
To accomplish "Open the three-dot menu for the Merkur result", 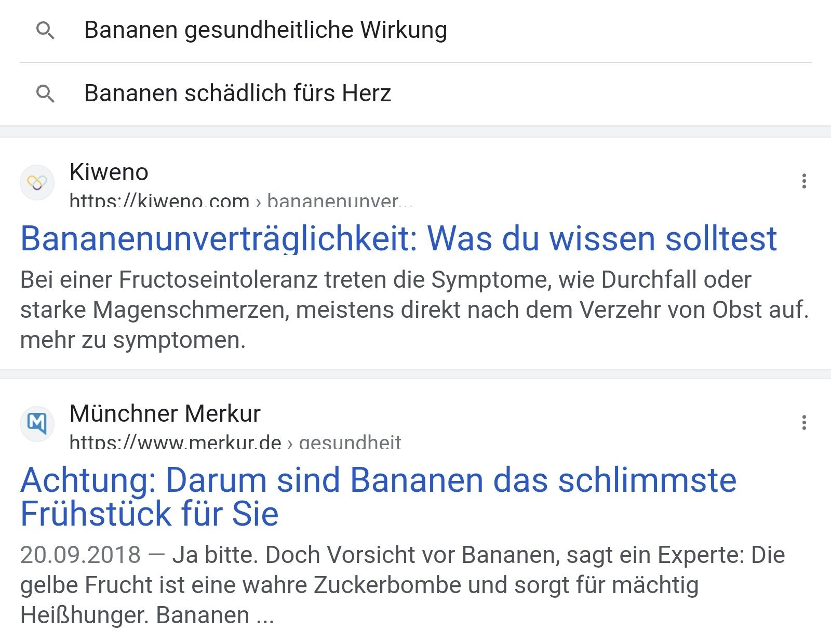I will click(x=803, y=423).
